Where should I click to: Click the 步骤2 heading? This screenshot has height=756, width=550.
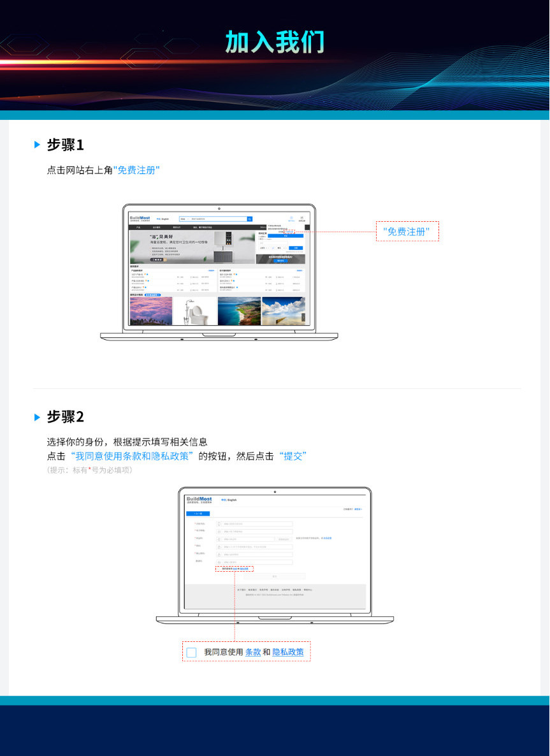tap(65, 417)
